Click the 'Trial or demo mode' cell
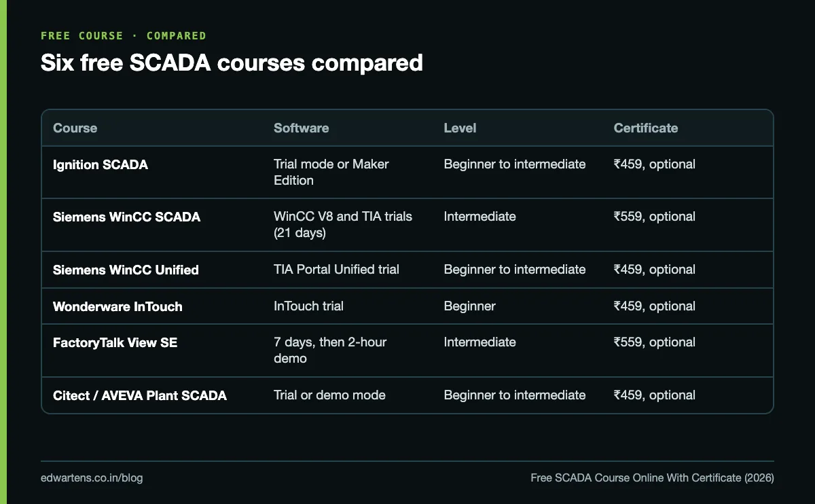815x504 pixels. click(329, 395)
